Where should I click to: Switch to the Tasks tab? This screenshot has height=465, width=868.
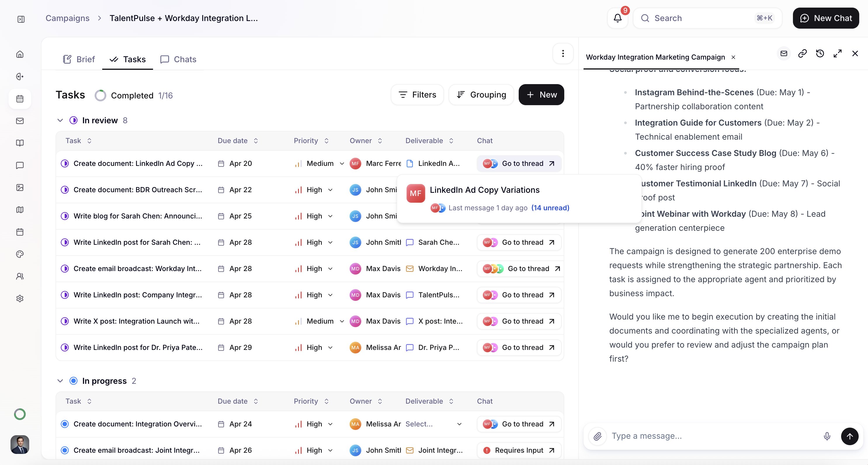pyautogui.click(x=128, y=59)
